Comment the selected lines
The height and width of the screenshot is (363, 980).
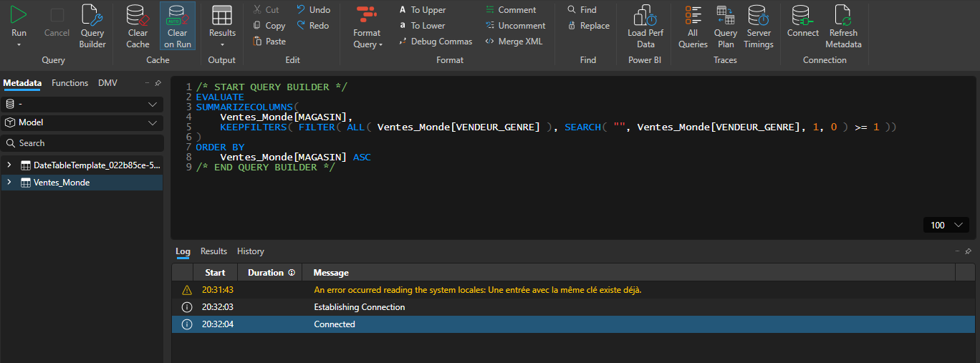(x=511, y=10)
